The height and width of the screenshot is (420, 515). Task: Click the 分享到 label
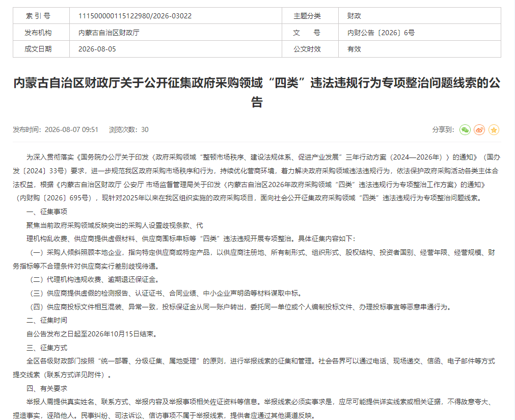(x=443, y=130)
